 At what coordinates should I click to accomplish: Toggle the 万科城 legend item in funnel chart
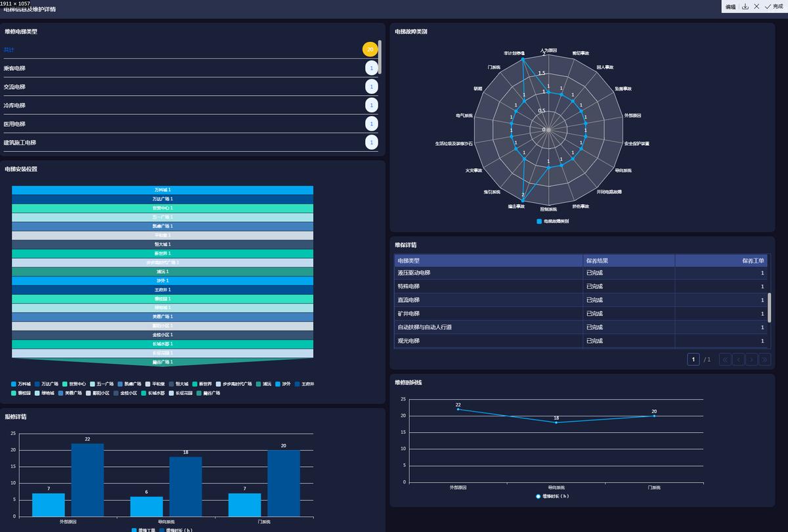point(21,384)
